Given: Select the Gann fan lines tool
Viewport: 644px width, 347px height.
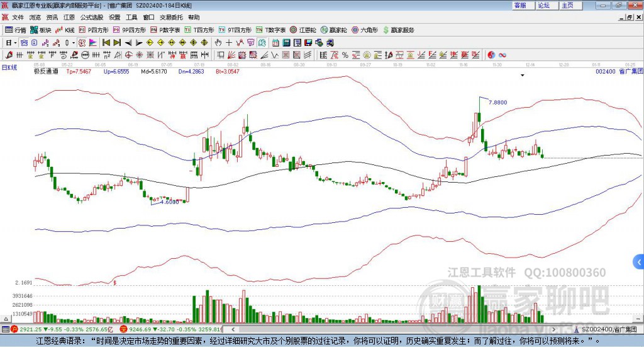Looking at the screenshot, I should 231,55.
